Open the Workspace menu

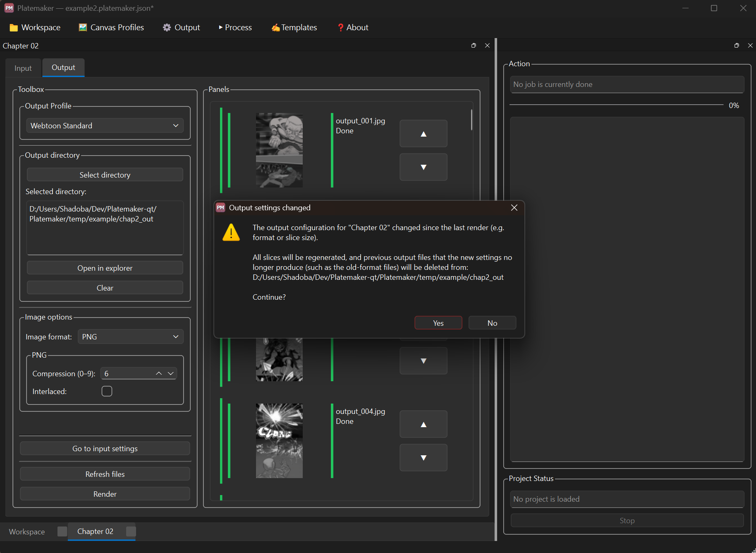pos(35,27)
